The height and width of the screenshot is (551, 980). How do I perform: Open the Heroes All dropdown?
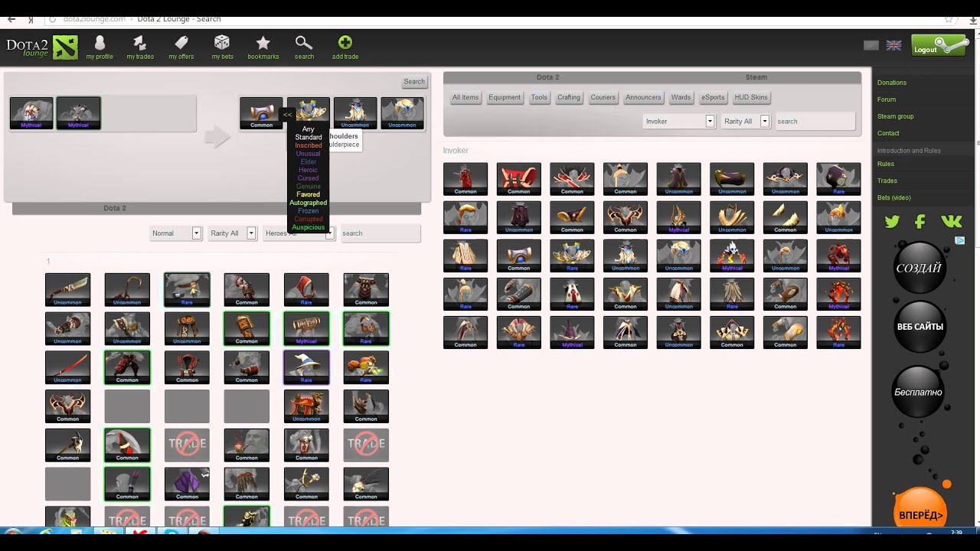tap(298, 233)
